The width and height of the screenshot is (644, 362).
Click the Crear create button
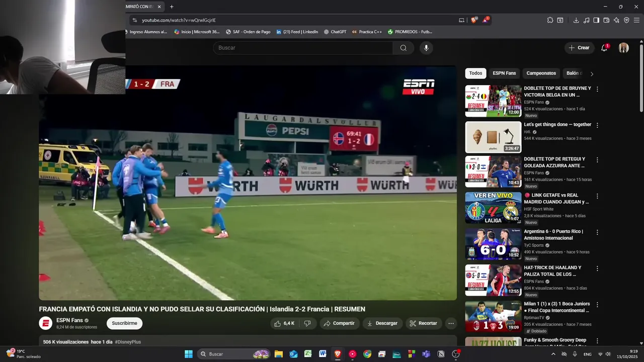[579, 48]
